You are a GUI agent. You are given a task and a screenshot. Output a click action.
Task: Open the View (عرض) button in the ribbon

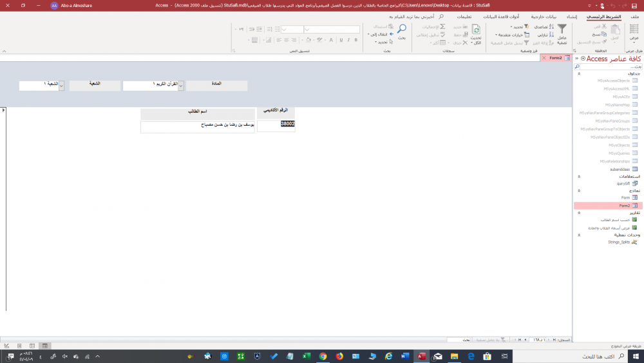tap(634, 32)
